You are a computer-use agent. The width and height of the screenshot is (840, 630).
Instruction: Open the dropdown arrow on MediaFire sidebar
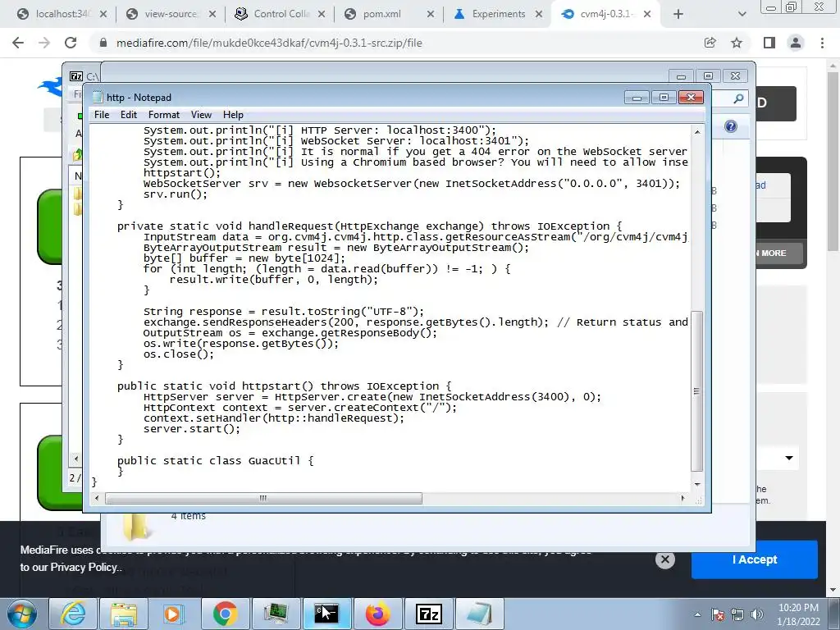(x=789, y=458)
